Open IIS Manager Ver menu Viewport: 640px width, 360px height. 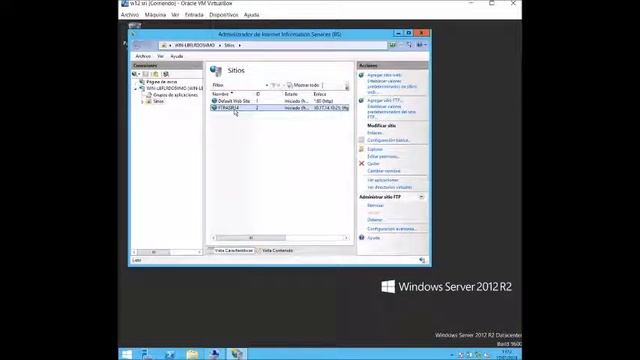[x=160, y=56]
